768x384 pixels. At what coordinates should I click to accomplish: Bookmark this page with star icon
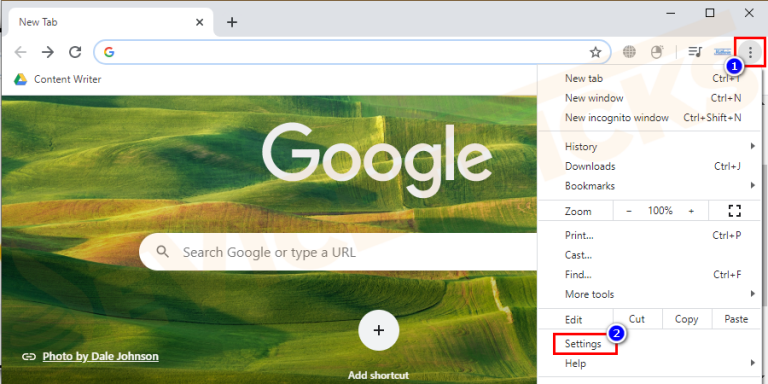click(x=595, y=52)
